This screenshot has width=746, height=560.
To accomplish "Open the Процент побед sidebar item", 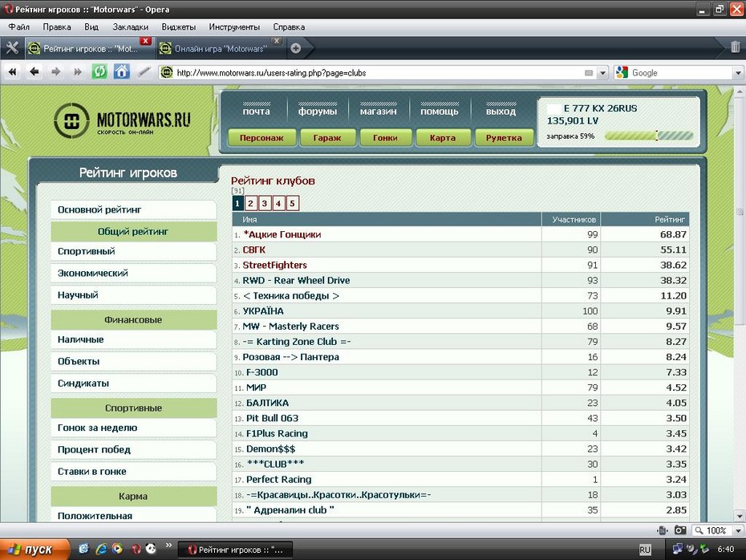I will (x=134, y=449).
